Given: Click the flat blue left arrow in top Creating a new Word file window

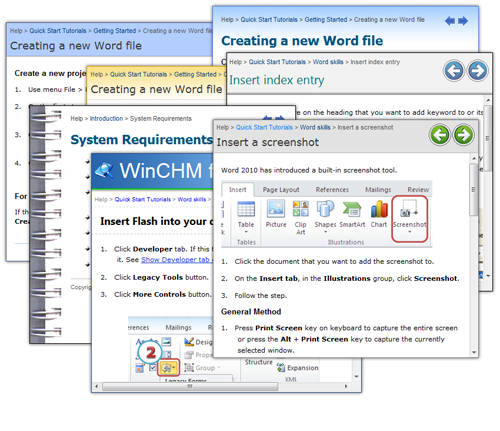Looking at the screenshot, I should coord(450,21).
